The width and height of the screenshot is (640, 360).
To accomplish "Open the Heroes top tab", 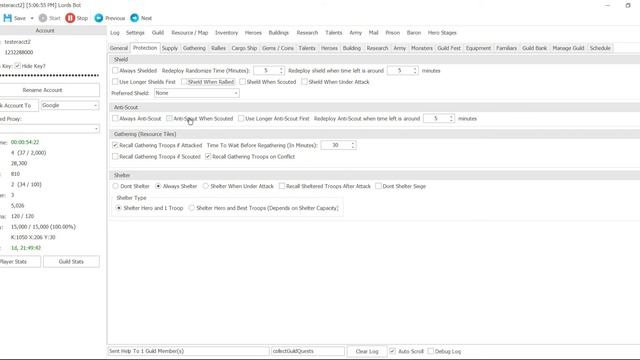I will click(x=253, y=33).
